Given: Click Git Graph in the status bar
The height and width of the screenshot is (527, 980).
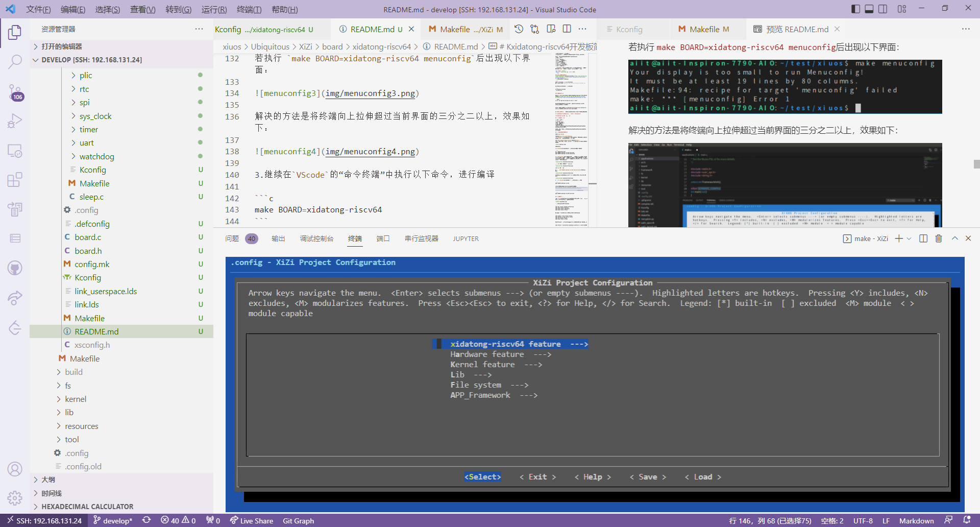Looking at the screenshot, I should 298,520.
